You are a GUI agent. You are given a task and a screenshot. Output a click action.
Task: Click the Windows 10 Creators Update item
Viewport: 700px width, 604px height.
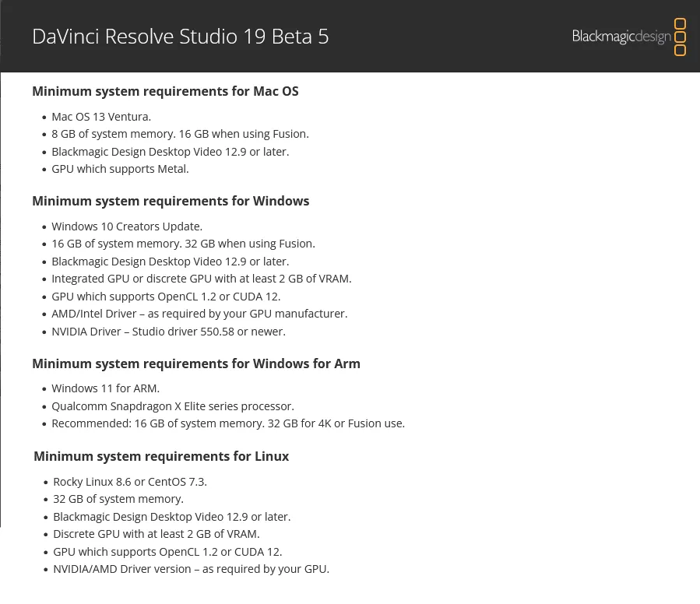(127, 226)
